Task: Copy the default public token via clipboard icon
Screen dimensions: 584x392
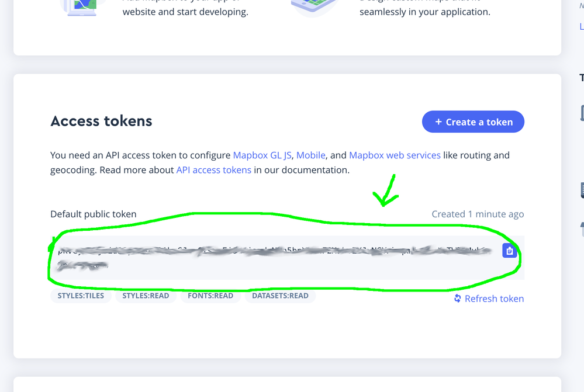Action: click(x=509, y=251)
